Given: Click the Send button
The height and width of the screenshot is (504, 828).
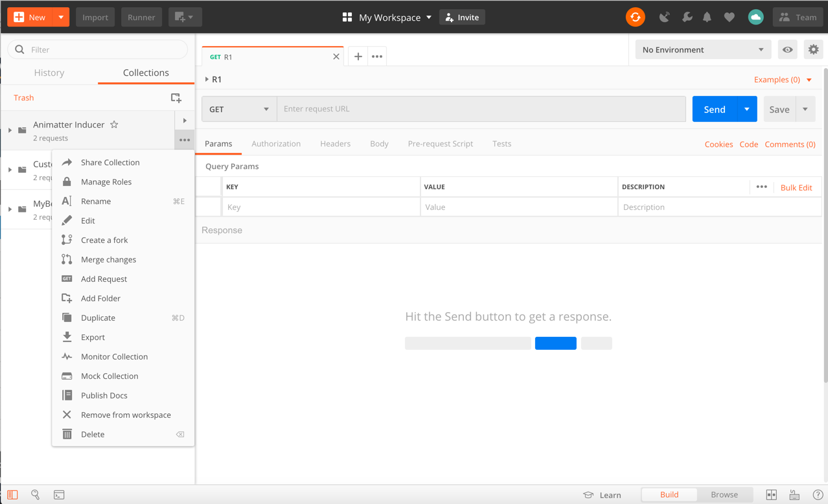Looking at the screenshot, I should coord(715,109).
